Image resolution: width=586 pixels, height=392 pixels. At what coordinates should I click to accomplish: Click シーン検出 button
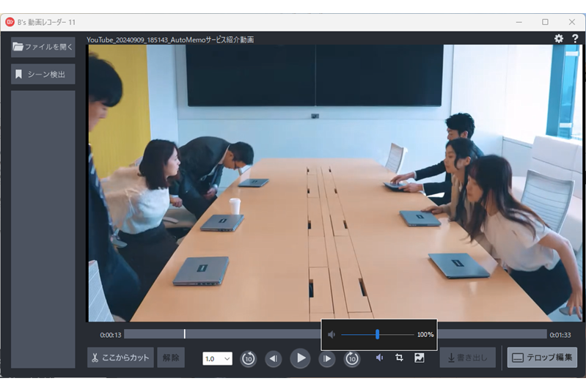[x=43, y=74]
